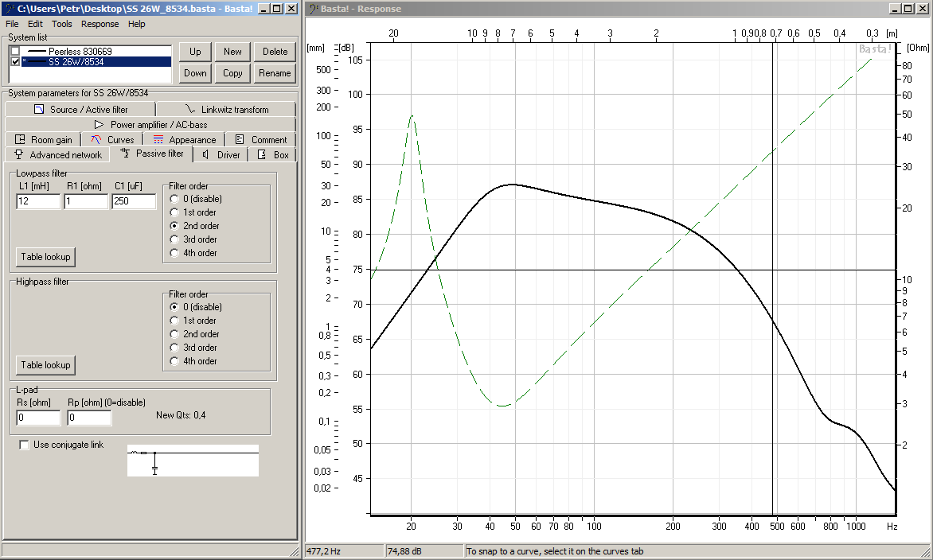The image size is (933, 560).
Task: Rename the selected system
Action: (275, 73)
